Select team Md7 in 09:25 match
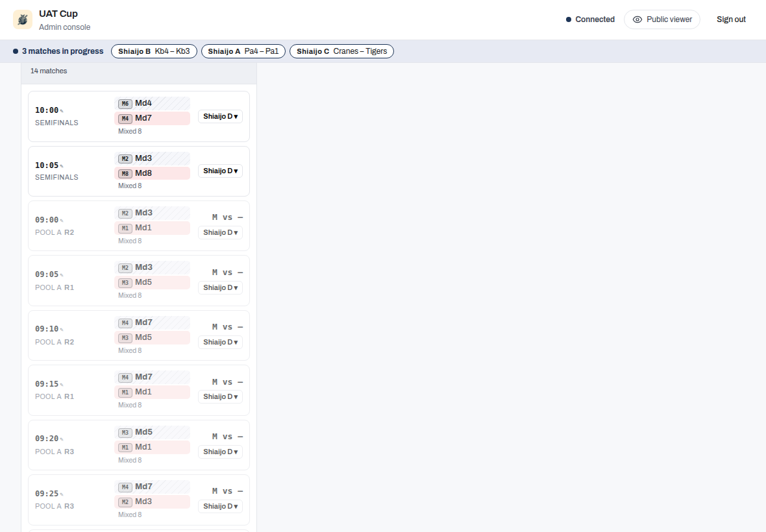 (x=153, y=487)
